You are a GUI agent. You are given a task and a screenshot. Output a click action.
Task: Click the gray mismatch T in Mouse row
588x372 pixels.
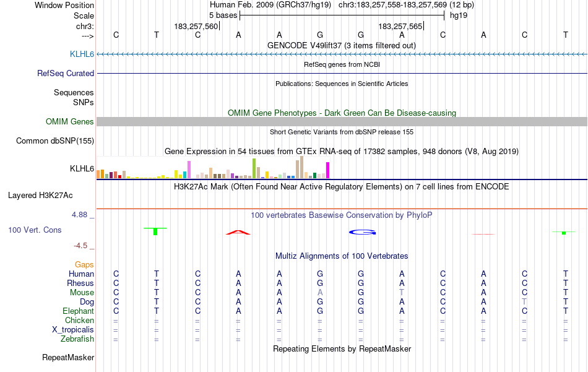pos(402,293)
